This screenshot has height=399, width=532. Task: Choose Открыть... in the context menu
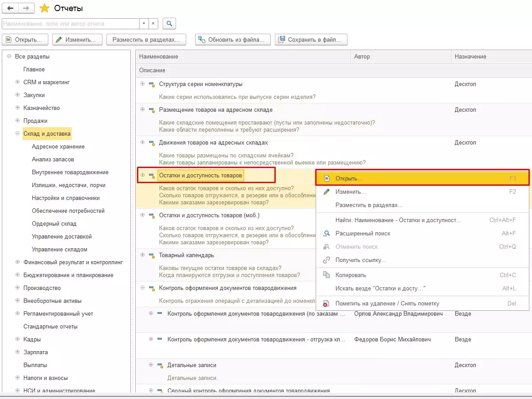click(422, 178)
